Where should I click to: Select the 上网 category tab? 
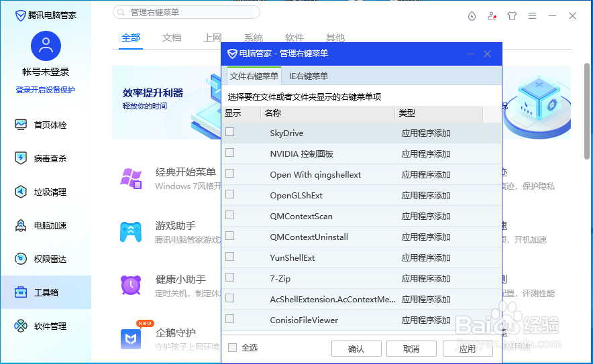coord(212,38)
